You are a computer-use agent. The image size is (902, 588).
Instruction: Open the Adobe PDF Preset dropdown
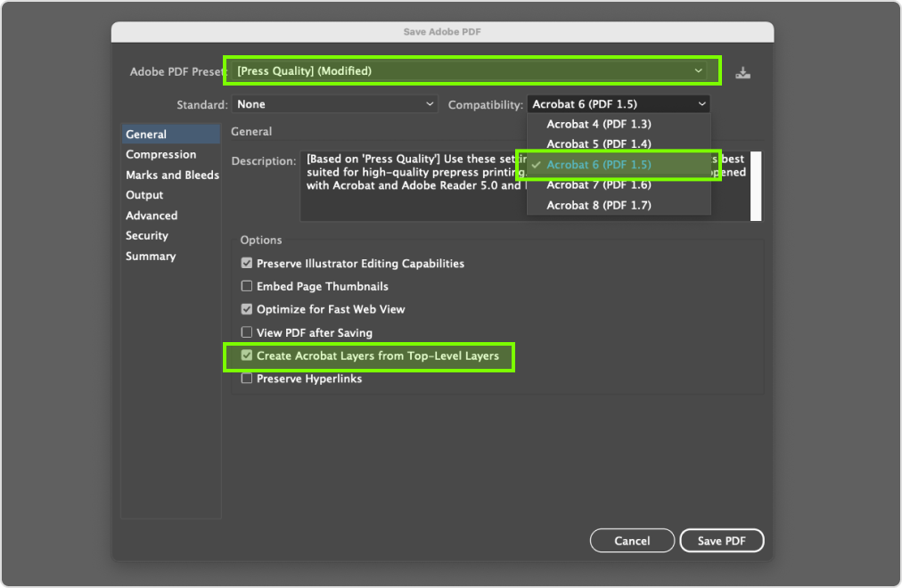coord(471,70)
